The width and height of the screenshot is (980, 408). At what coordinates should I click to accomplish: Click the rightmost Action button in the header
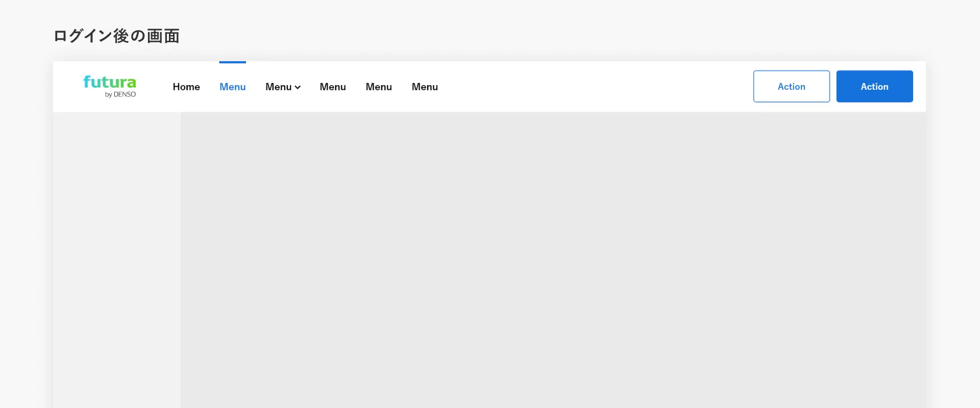(874, 87)
